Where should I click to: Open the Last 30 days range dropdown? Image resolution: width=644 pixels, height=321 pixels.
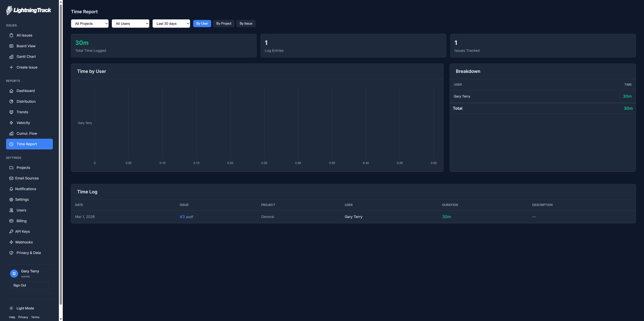point(171,23)
